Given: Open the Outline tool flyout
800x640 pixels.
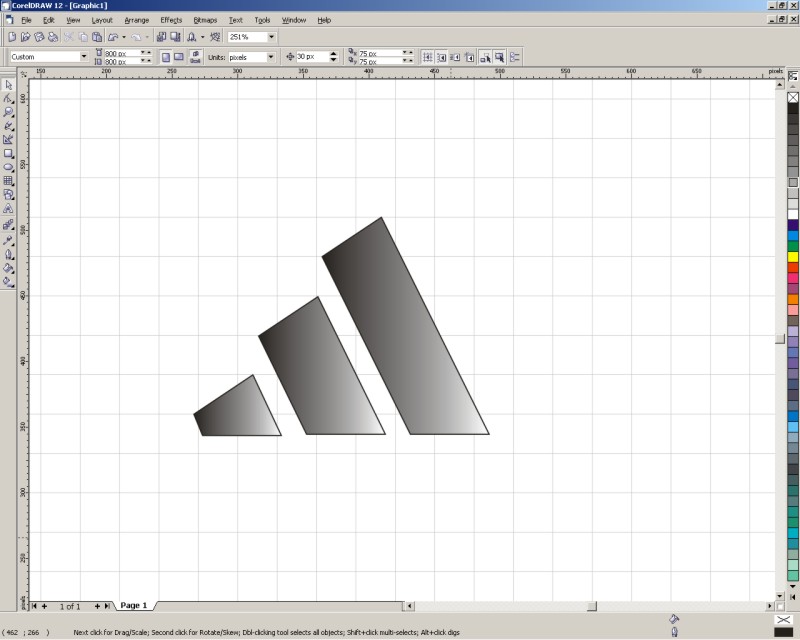Looking at the screenshot, I should click(x=8, y=254).
